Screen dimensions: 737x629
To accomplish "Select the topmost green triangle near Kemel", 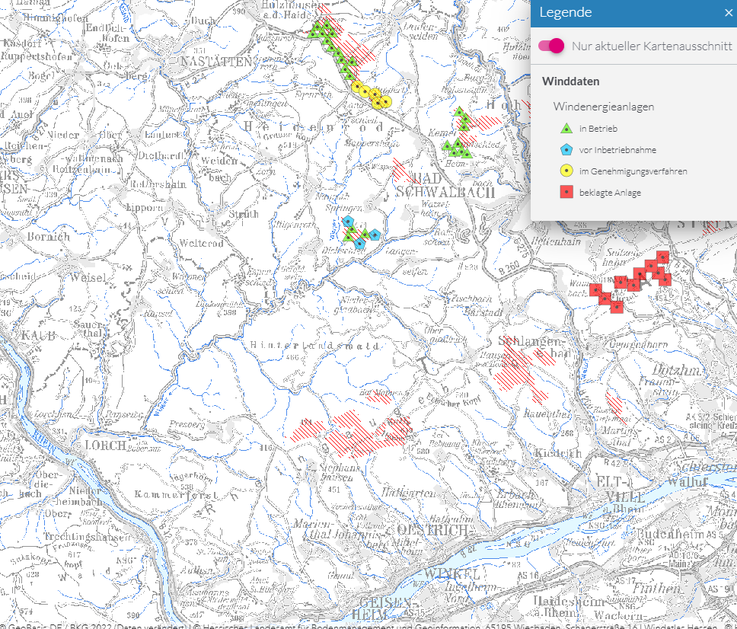I will [x=459, y=111].
